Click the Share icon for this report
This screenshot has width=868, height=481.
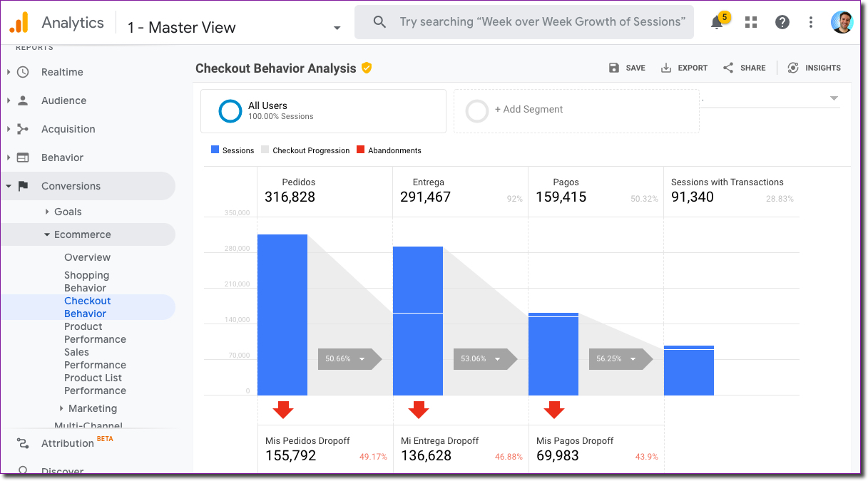[728, 68]
